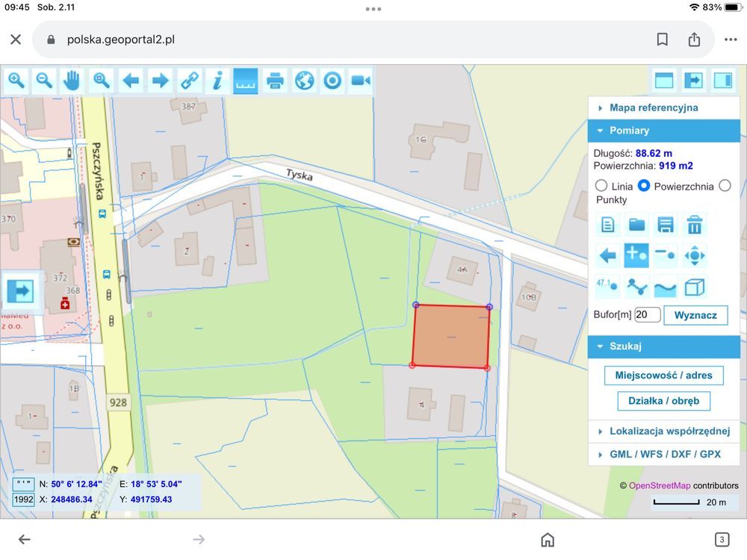Choose the Powierzchnia radio option
747x560 pixels.
coord(644,186)
